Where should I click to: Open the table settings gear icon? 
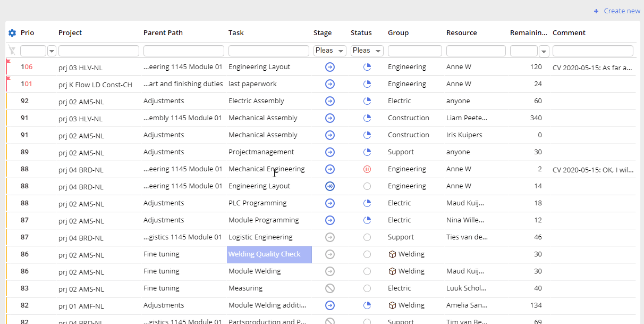click(x=12, y=33)
